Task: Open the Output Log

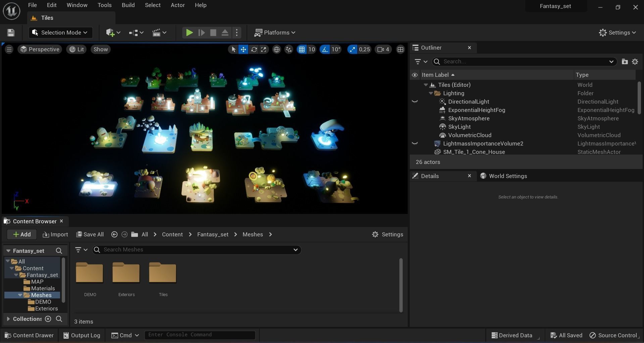Action: [x=82, y=335]
